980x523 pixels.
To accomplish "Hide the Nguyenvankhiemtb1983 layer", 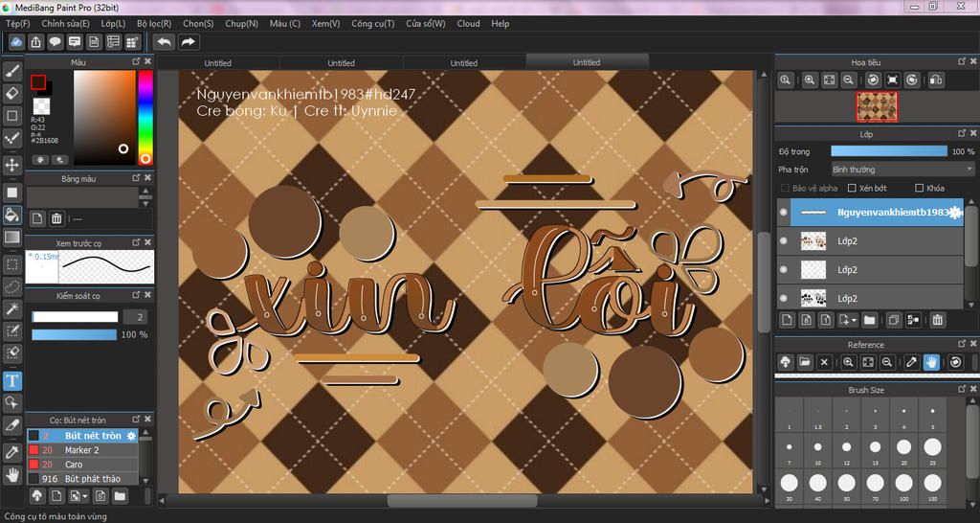I will click(784, 213).
